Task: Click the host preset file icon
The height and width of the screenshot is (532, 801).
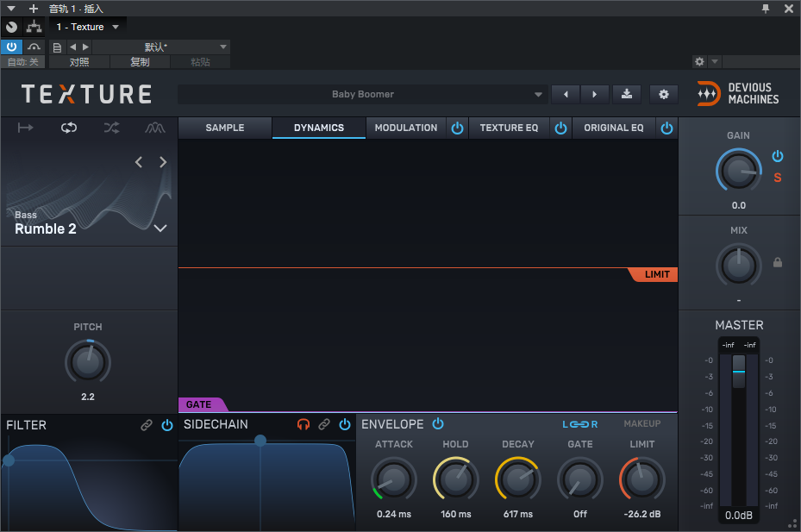Action: click(x=57, y=47)
